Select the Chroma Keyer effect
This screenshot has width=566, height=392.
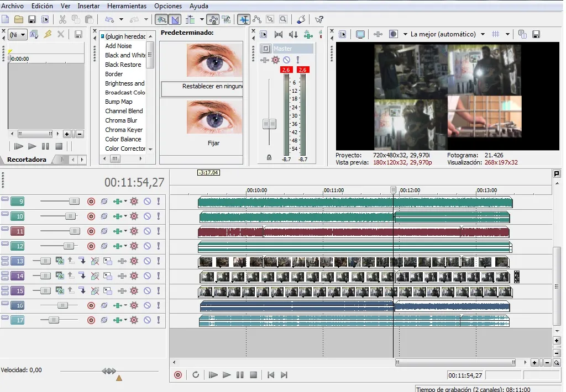[x=124, y=130]
